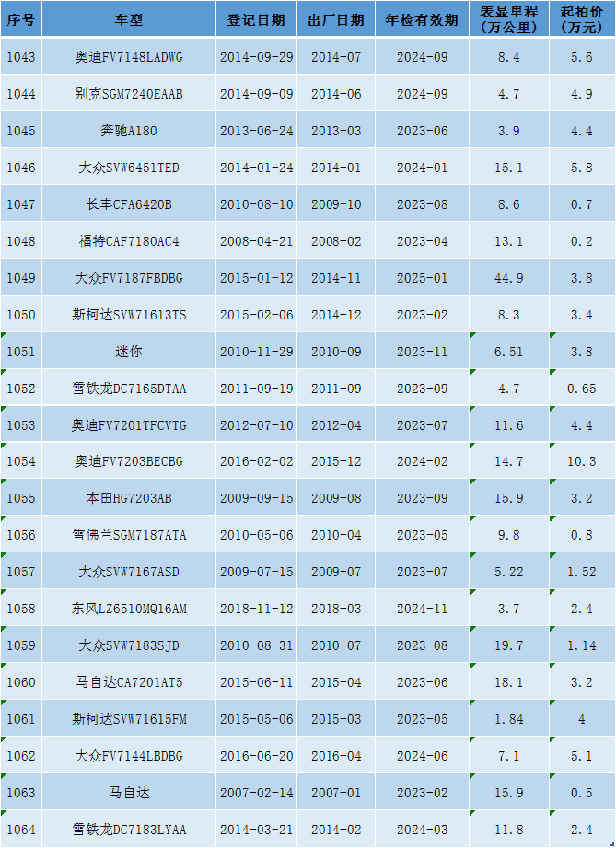Select serial number 1064

[21, 829]
